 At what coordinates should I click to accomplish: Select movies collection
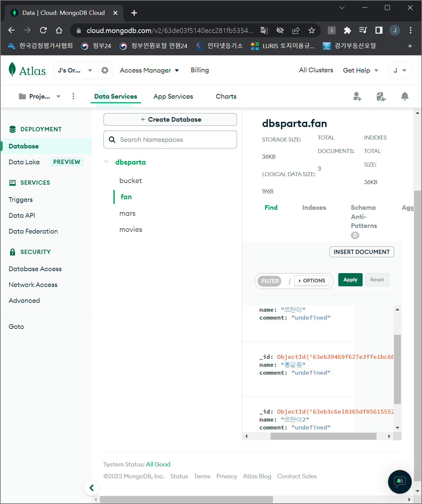(131, 229)
